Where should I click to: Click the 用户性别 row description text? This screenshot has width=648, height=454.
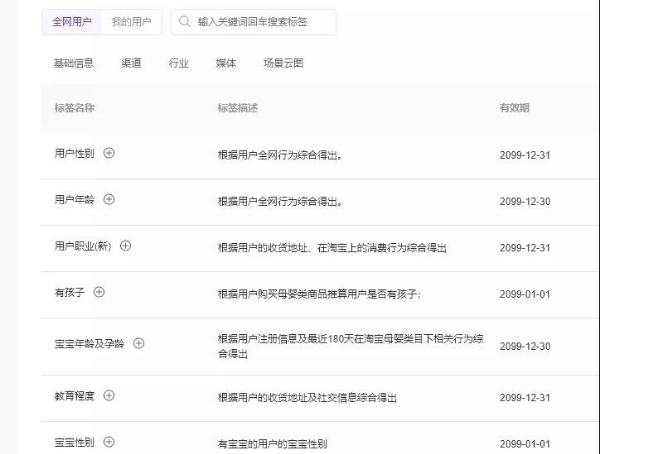tap(280, 155)
